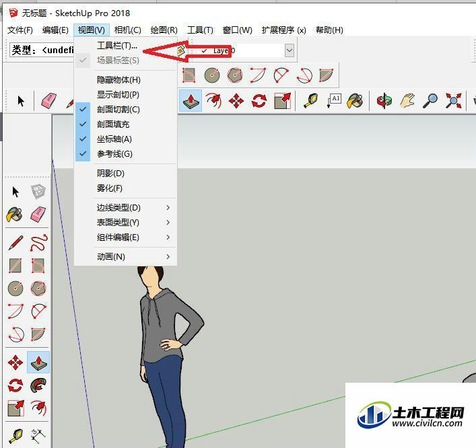
Task: Open the 组件编辑(E) submenu
Action: (126, 237)
